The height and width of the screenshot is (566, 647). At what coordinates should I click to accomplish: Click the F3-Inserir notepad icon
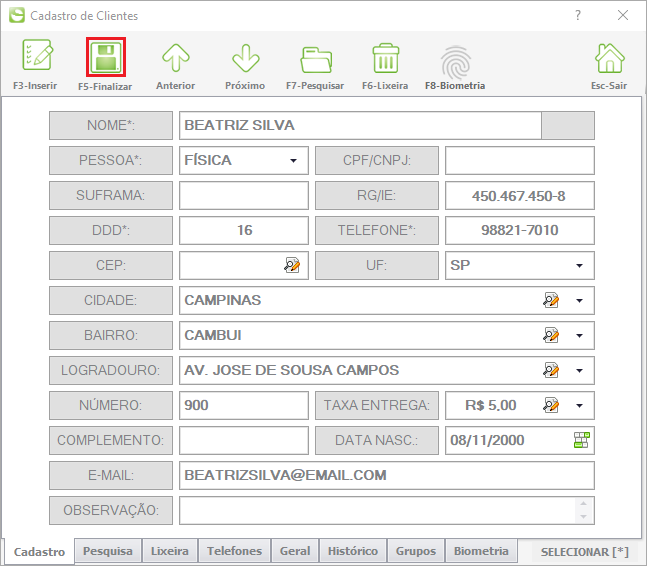[x=37, y=56]
